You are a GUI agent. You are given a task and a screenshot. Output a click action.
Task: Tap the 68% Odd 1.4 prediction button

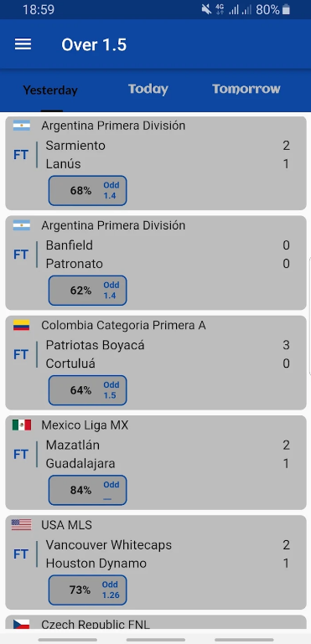(88, 191)
